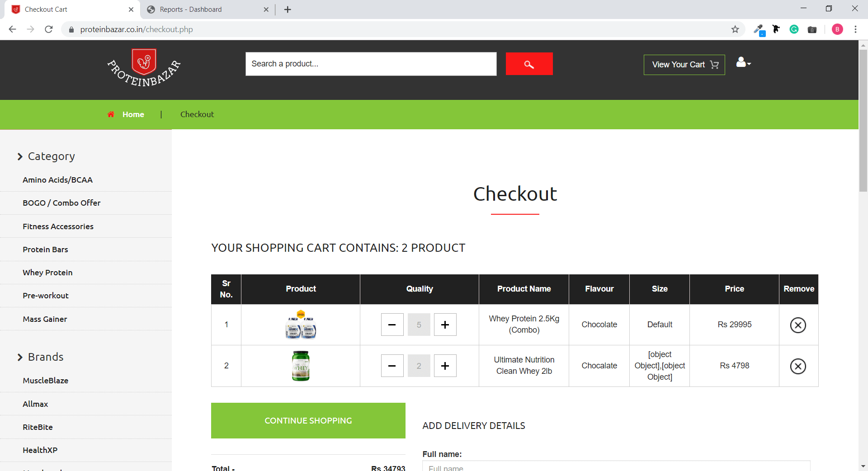
Task: Open BOGO / Combo Offer category
Action: click(61, 203)
